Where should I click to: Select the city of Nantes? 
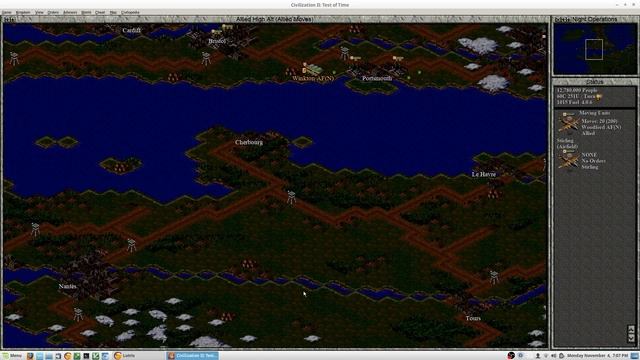click(67, 287)
